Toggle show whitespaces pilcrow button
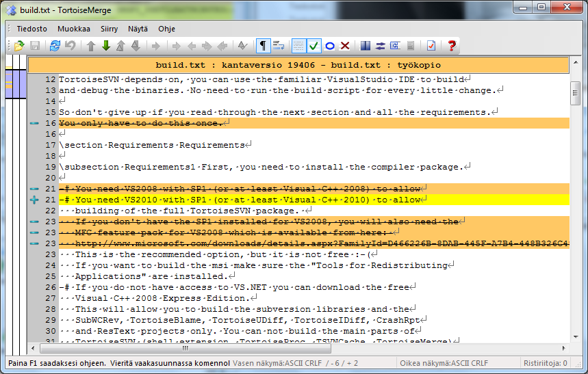The image size is (588, 374). tap(263, 46)
